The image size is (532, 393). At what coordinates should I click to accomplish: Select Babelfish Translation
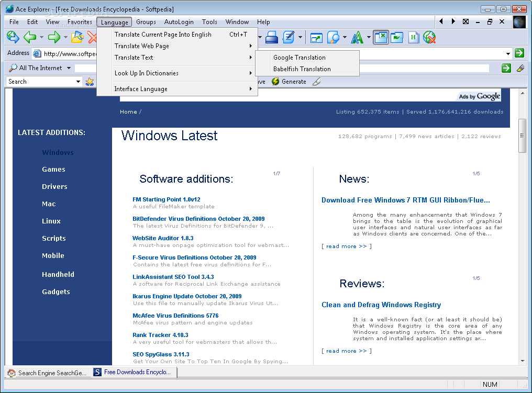pyautogui.click(x=307, y=69)
